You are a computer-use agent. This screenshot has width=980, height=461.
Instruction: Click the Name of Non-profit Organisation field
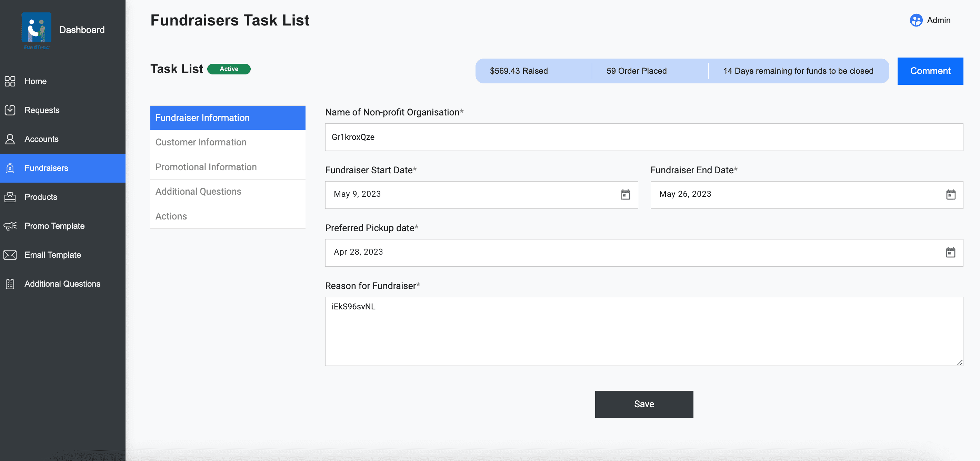tap(644, 137)
